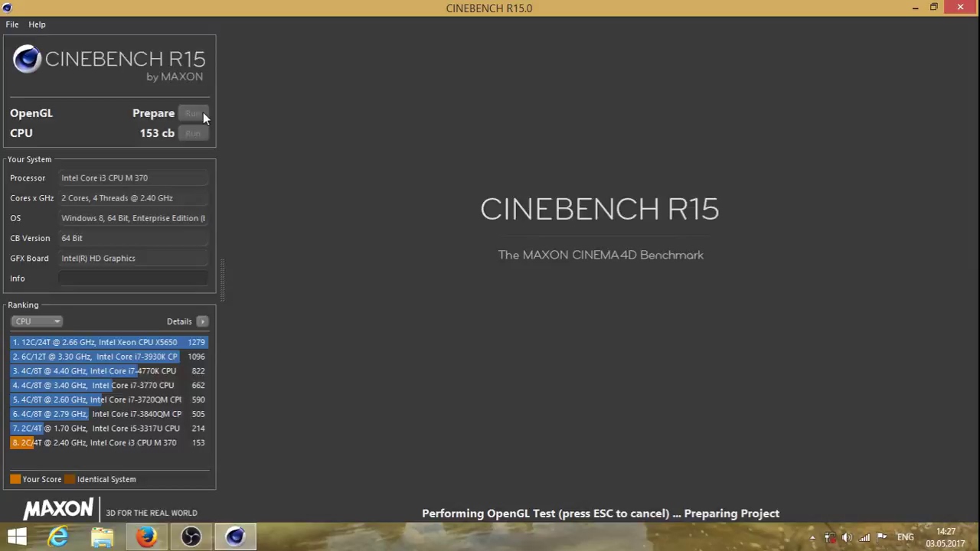Click the CB Version 64 Bit value
The height and width of the screenshot is (551, 980).
coord(133,238)
